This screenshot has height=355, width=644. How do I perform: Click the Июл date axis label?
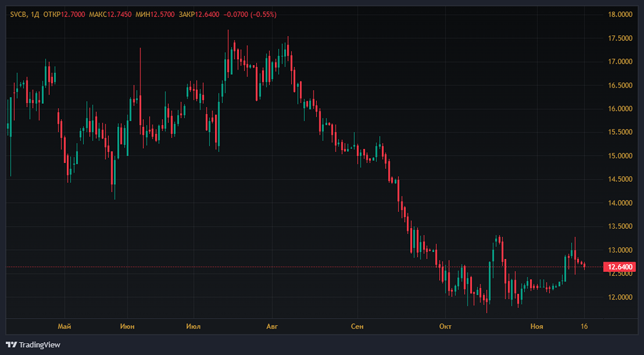point(193,327)
